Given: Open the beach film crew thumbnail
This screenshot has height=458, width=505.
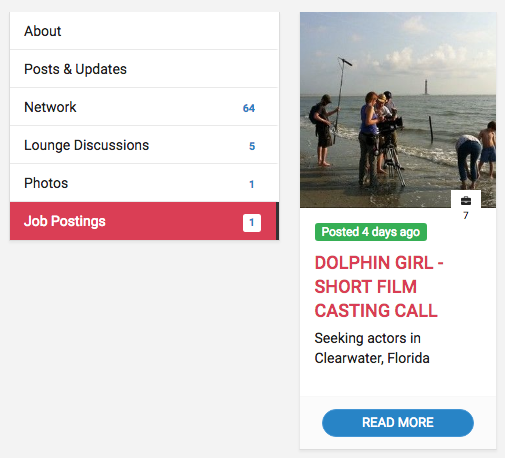Looking at the screenshot, I should point(398,110).
